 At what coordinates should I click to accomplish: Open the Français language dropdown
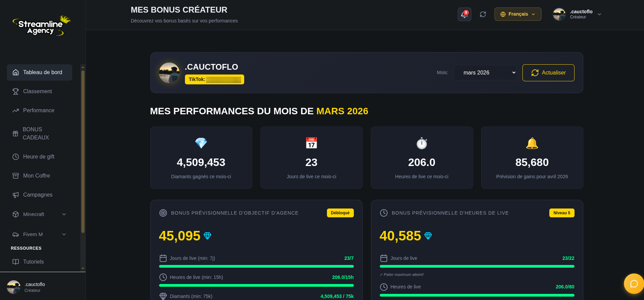coord(517,14)
